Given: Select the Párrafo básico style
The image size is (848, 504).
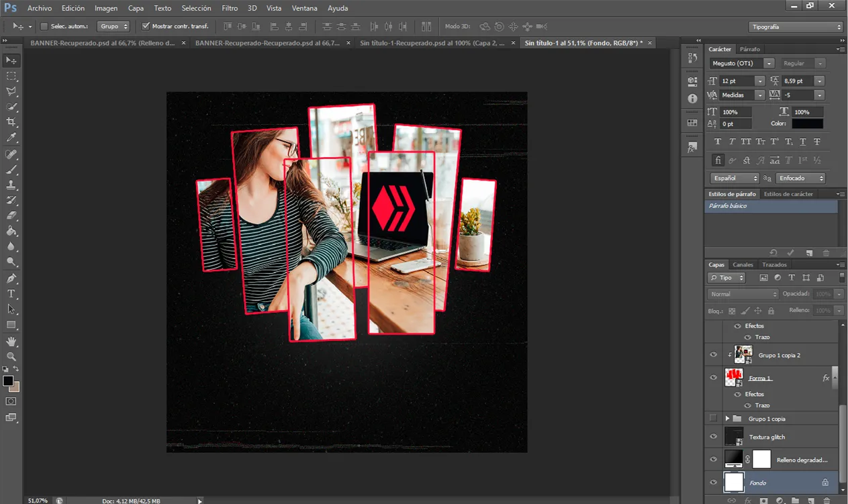Looking at the screenshot, I should click(771, 206).
